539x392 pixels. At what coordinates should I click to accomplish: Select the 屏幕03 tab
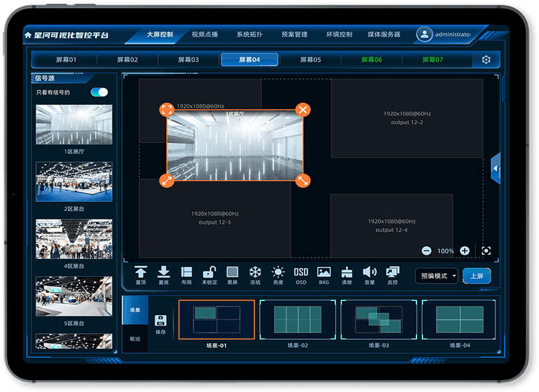click(x=188, y=60)
